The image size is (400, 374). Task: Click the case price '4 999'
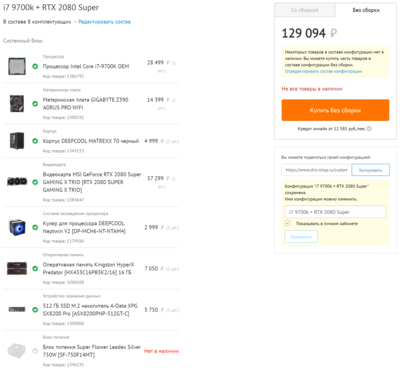(x=151, y=141)
